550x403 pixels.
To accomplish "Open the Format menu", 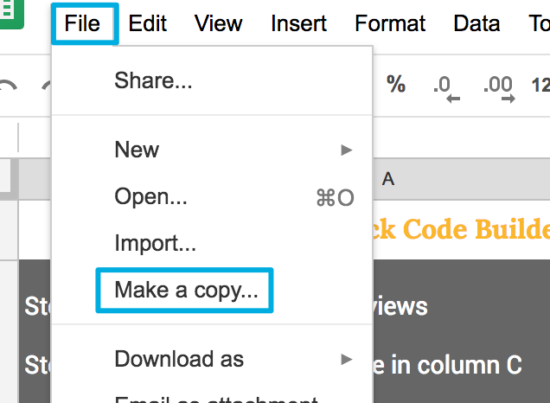I will 390,23.
